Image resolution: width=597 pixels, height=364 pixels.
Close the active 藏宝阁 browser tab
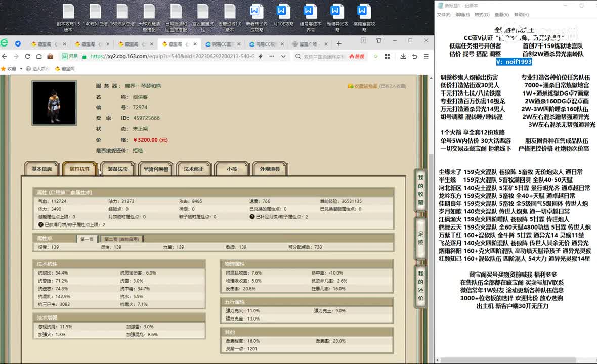pyautogui.click(x=195, y=44)
